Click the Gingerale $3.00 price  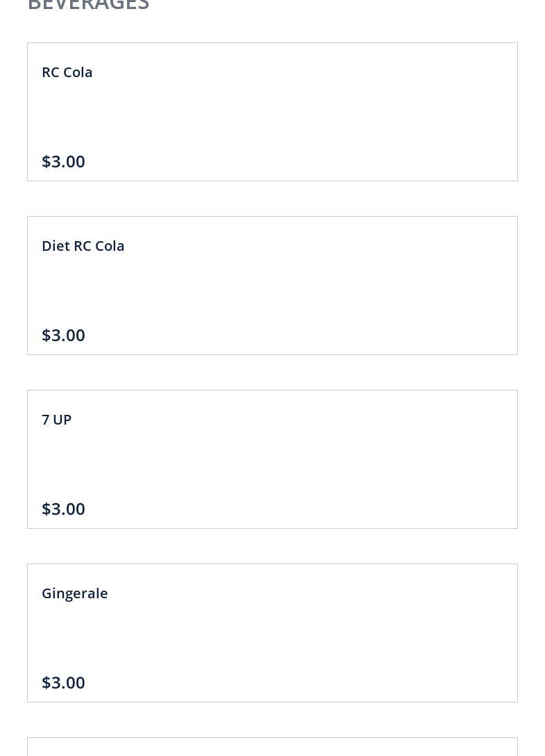[x=63, y=682]
